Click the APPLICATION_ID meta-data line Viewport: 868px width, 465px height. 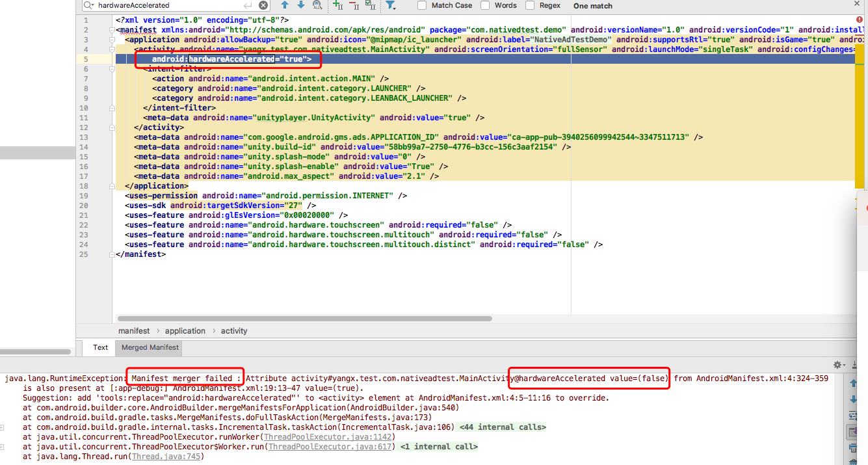click(x=419, y=137)
